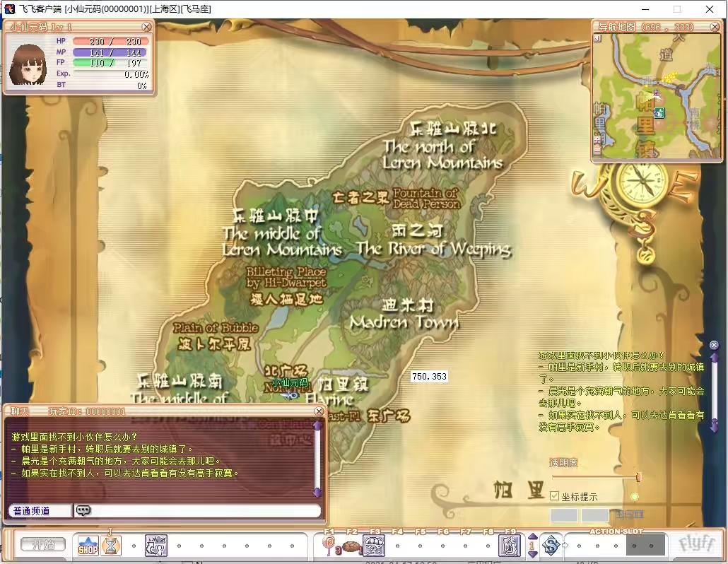Open the emote action icon beside the hourglass

click(156, 544)
